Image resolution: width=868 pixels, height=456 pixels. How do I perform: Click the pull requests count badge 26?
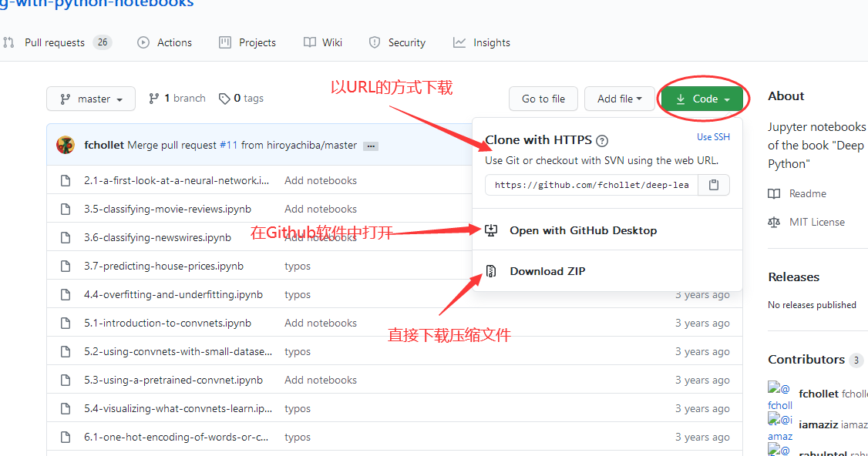(x=103, y=42)
